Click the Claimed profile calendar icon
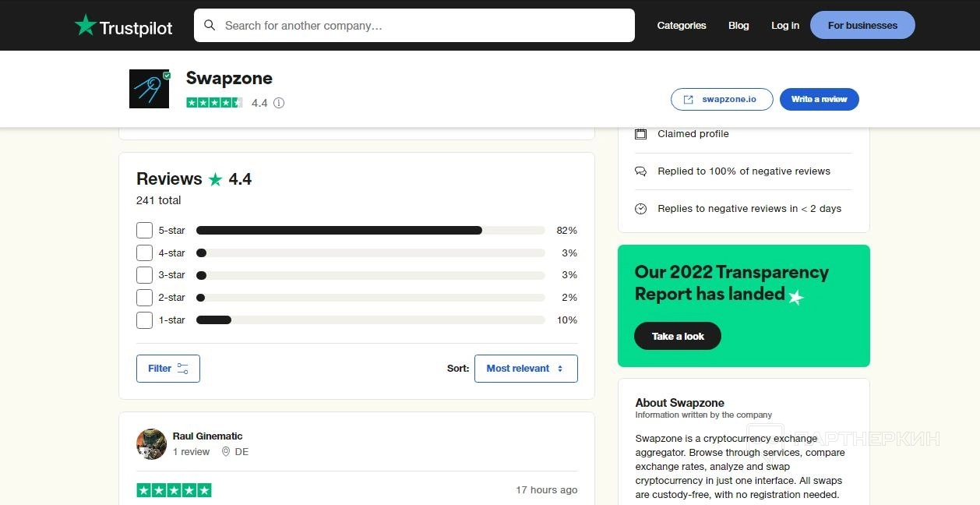This screenshot has height=505, width=980. tap(640, 134)
